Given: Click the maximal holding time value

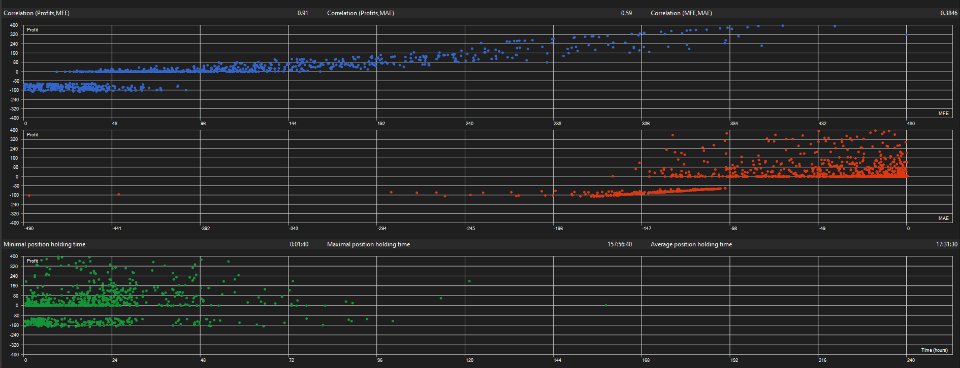Looking at the screenshot, I should click(620, 244).
